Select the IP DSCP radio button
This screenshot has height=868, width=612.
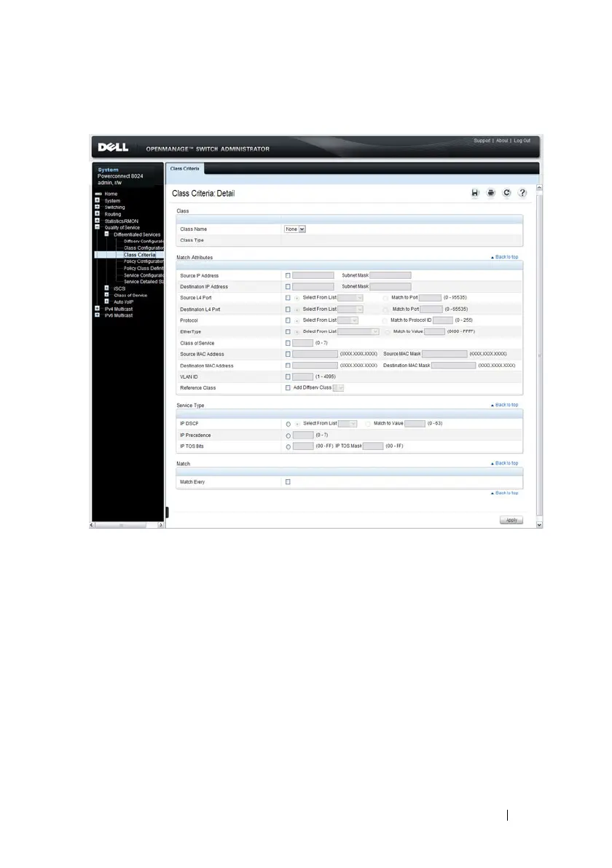pos(288,424)
